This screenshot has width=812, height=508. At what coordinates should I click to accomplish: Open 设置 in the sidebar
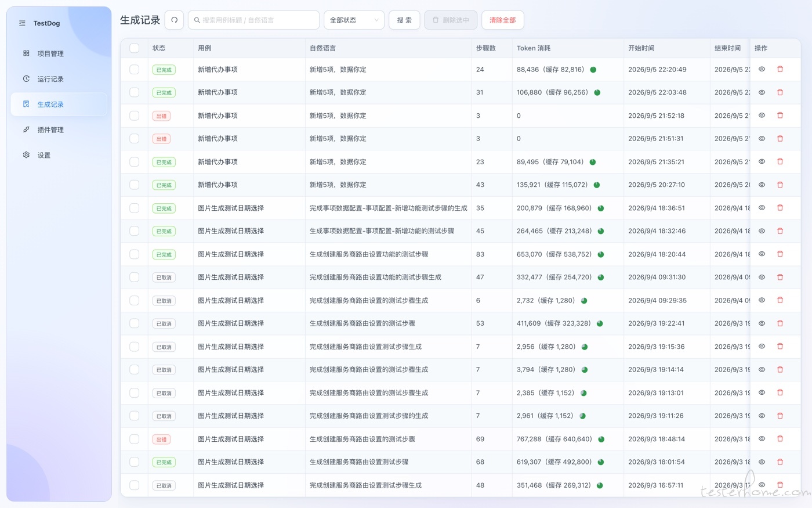tap(59, 155)
